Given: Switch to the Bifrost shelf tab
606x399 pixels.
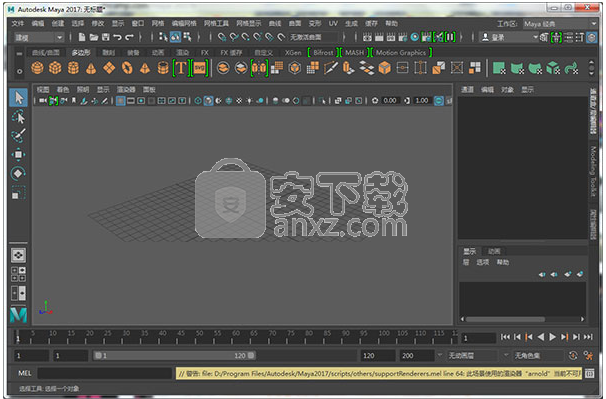Looking at the screenshot, I should coord(323,53).
